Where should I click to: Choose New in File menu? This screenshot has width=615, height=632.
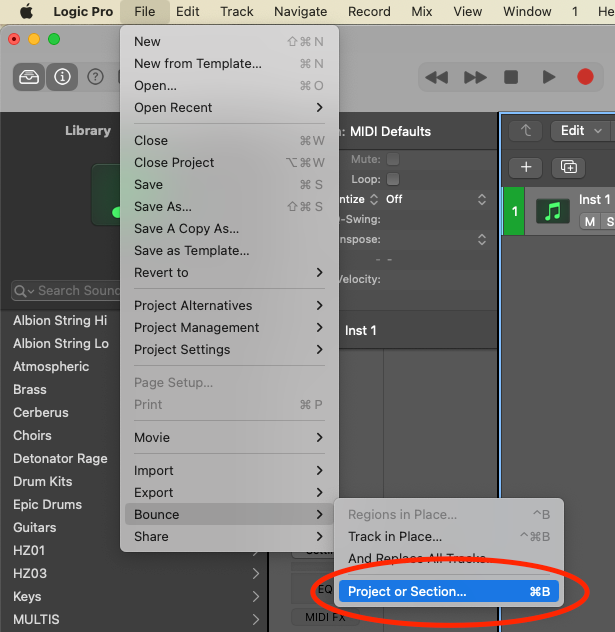229,42
